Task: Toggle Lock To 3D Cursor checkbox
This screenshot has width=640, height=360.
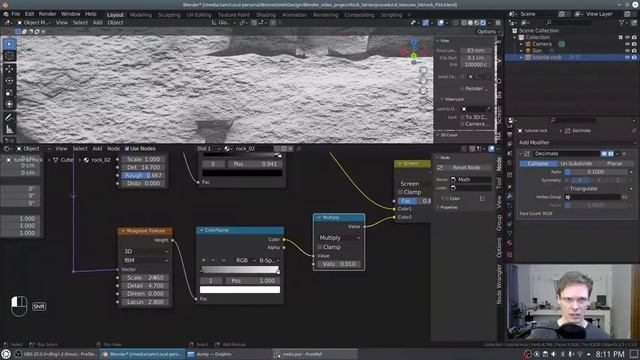Action: (x=462, y=117)
